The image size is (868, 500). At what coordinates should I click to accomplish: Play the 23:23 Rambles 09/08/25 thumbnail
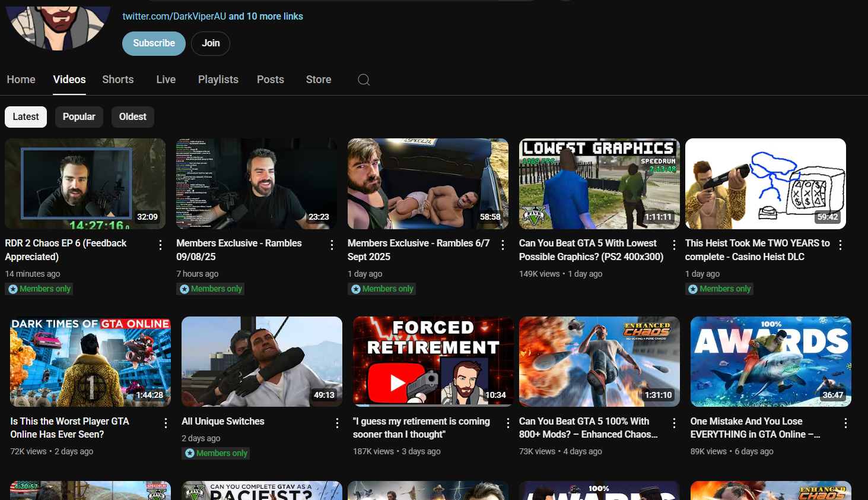pyautogui.click(x=256, y=183)
